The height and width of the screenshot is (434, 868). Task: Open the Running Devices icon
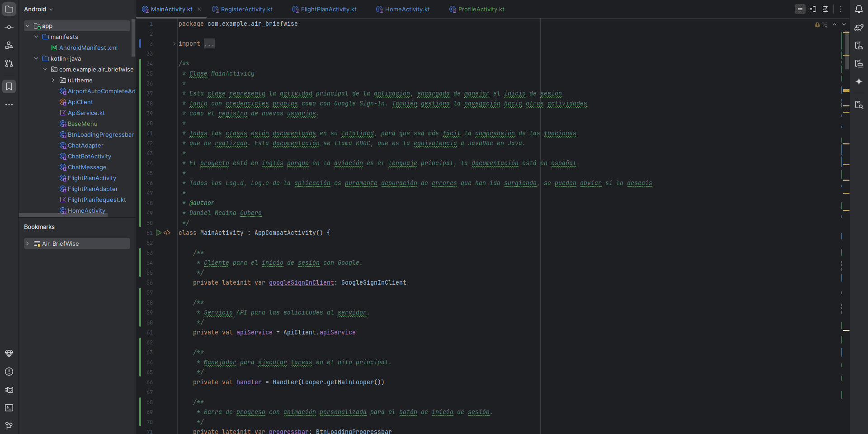coord(859,63)
